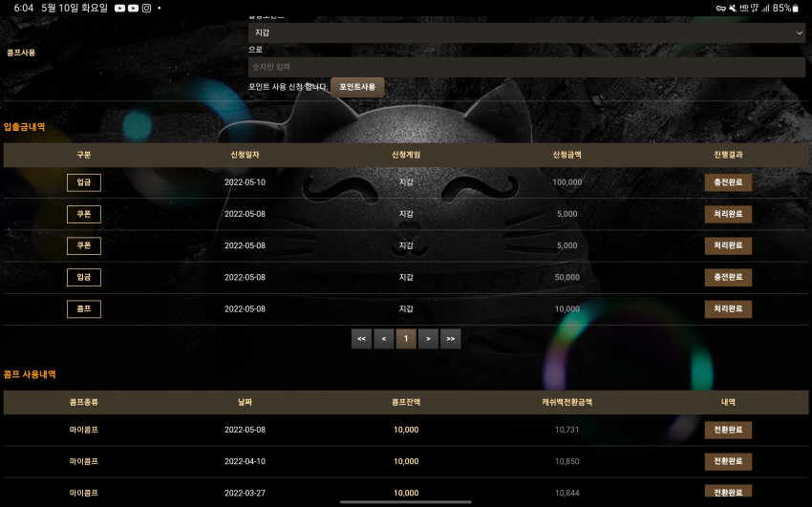
Task: Tap the LTE signal strength icon
Action: pyautogui.click(x=765, y=9)
